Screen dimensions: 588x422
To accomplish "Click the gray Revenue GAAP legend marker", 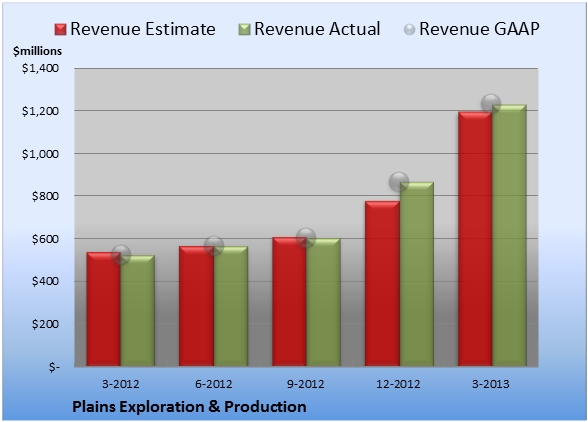I will pyautogui.click(x=410, y=29).
